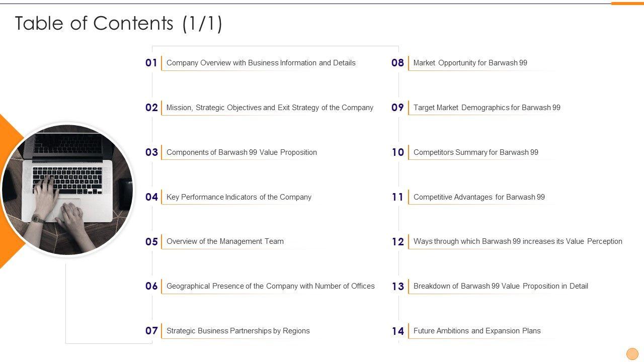This screenshot has height=362, width=644.
Task: Open "Competitors Summary for Barwash 99"
Action: click(475, 152)
